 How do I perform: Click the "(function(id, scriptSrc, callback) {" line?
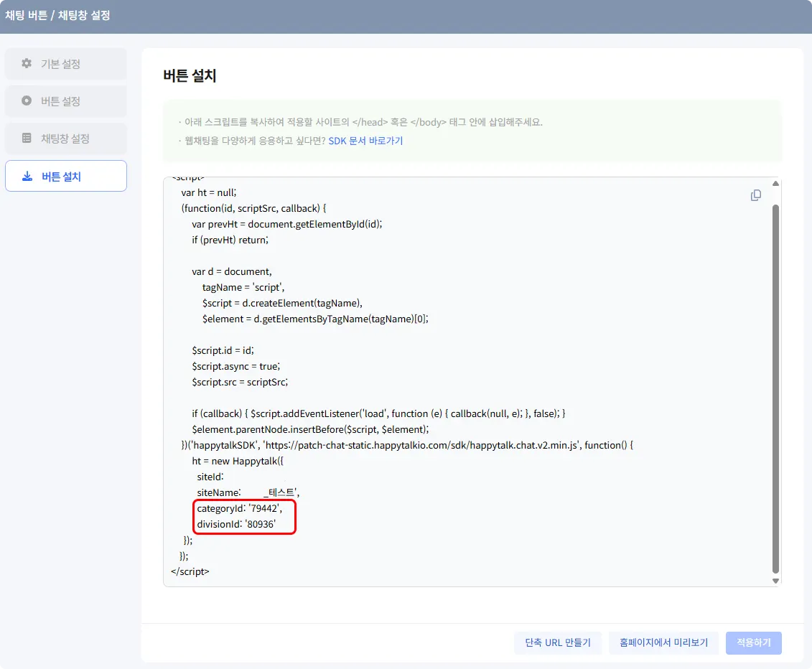point(253,208)
